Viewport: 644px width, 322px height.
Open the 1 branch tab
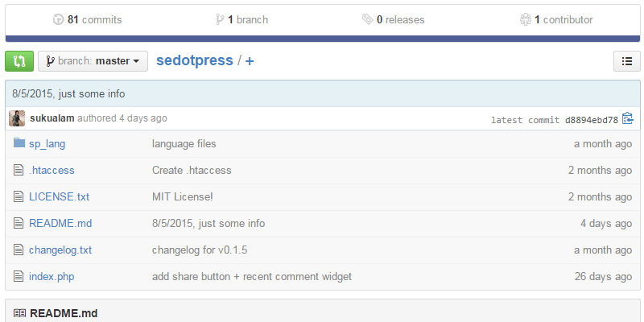(242, 19)
